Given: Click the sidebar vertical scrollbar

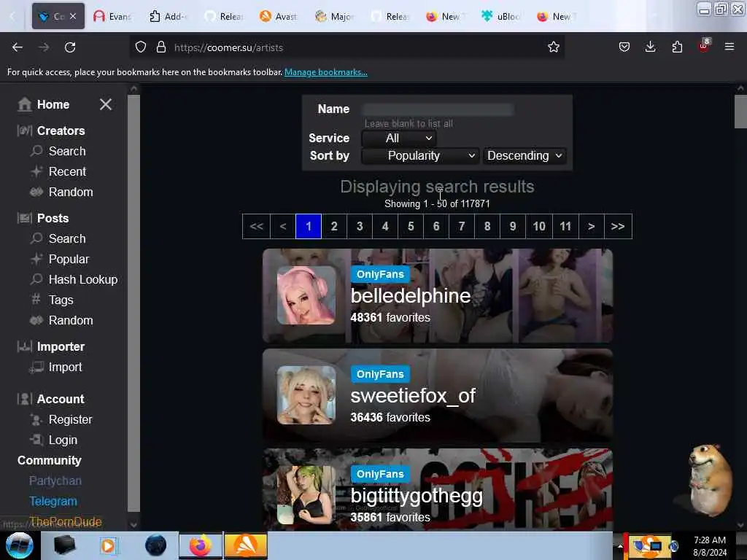Looking at the screenshot, I should click(x=133, y=303).
